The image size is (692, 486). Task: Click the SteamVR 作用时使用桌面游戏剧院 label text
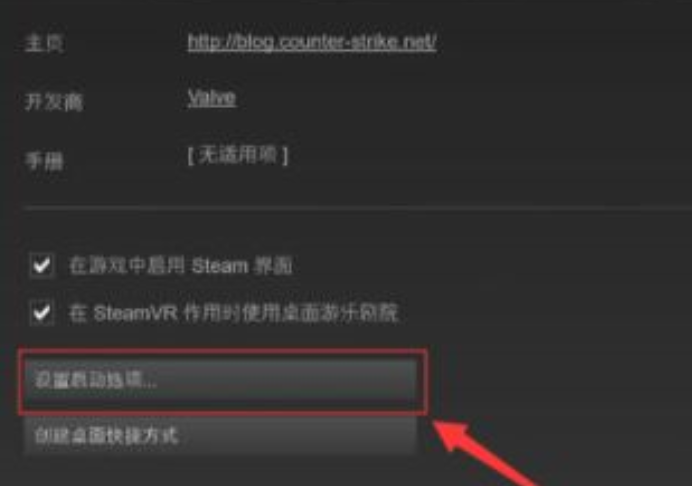233,313
